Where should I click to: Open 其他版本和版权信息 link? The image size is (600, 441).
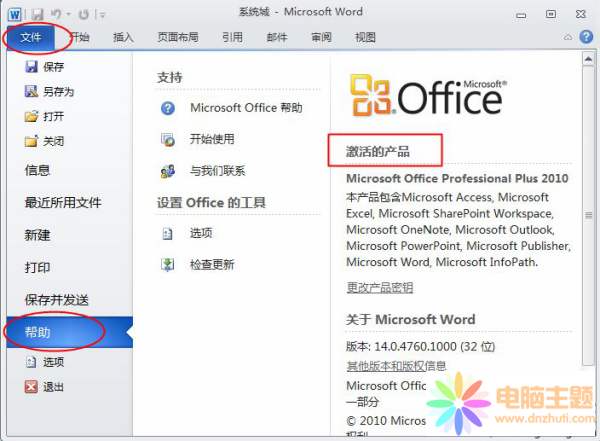coord(396,365)
